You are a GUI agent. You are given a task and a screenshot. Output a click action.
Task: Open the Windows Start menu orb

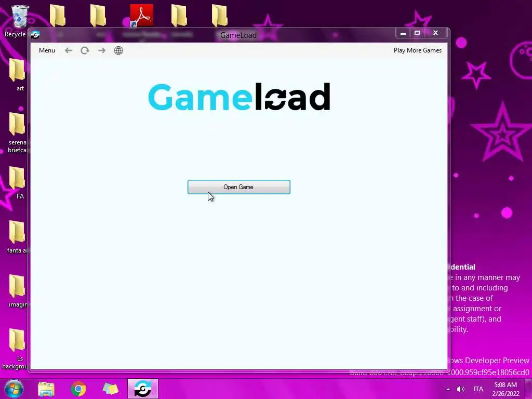point(14,389)
